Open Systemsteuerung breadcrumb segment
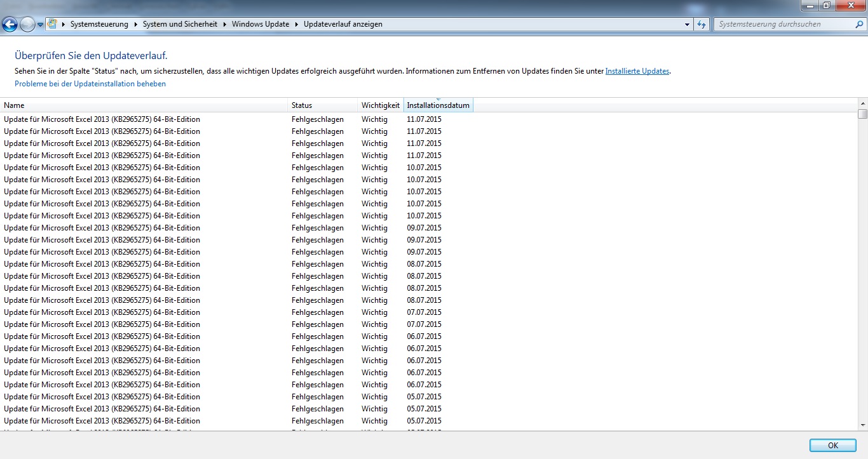Screen dimensions: 868x459 [98, 24]
